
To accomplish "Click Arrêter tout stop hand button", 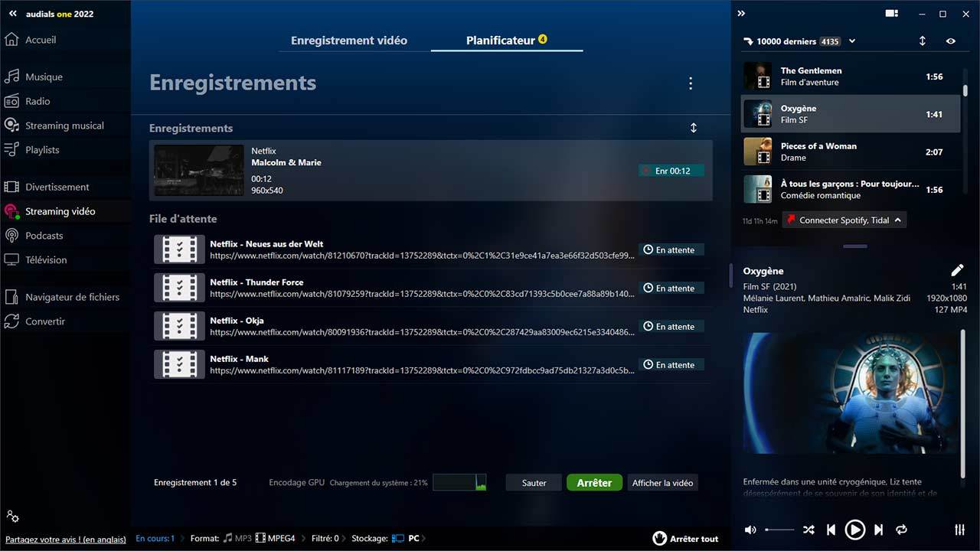I will pos(686,539).
